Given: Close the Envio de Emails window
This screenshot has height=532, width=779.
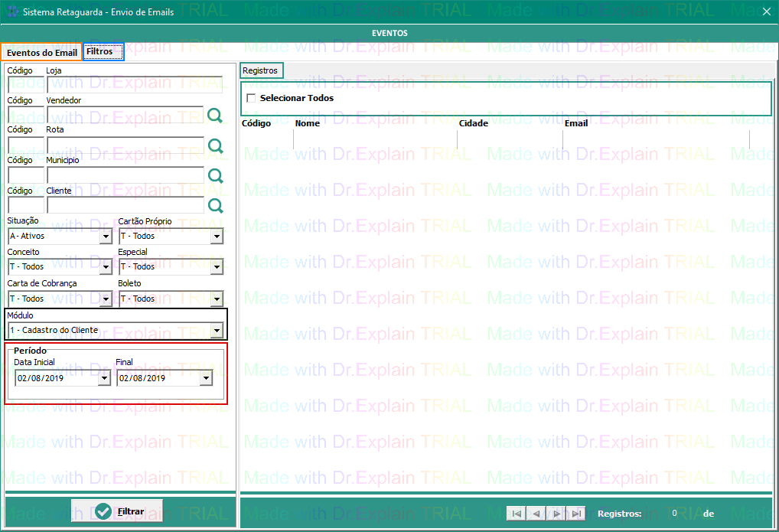Looking at the screenshot, I should click(x=767, y=11).
